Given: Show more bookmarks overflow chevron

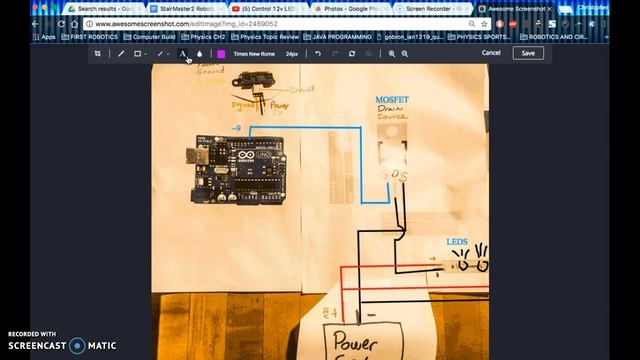Looking at the screenshot, I should click(x=606, y=37).
